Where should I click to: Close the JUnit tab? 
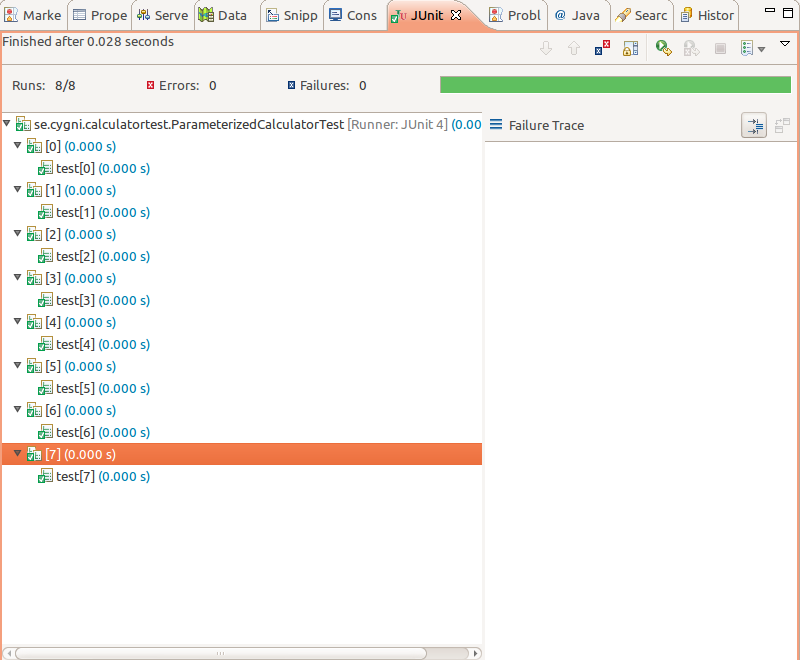pyautogui.click(x=456, y=15)
